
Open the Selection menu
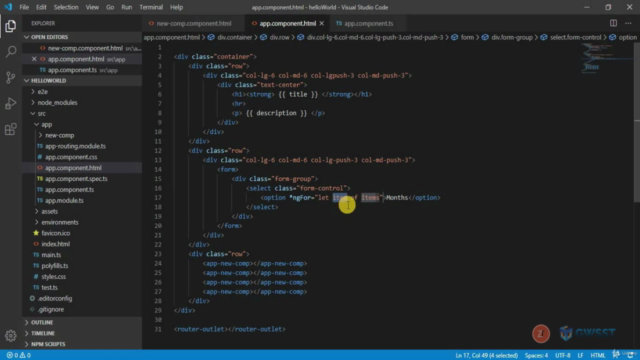[x=66, y=7]
